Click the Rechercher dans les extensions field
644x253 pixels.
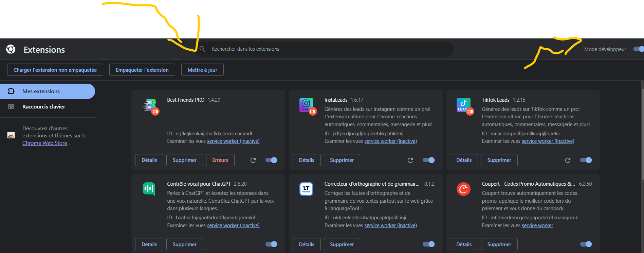pos(324,49)
